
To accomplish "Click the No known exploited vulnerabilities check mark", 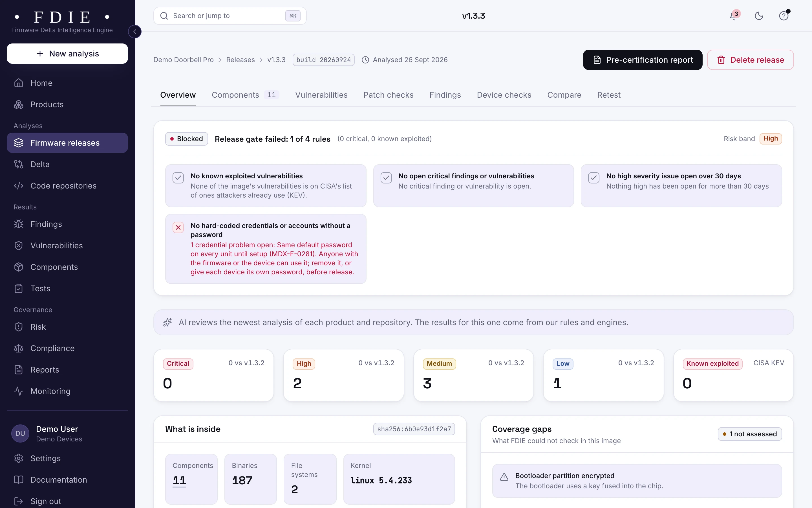I will [x=178, y=178].
